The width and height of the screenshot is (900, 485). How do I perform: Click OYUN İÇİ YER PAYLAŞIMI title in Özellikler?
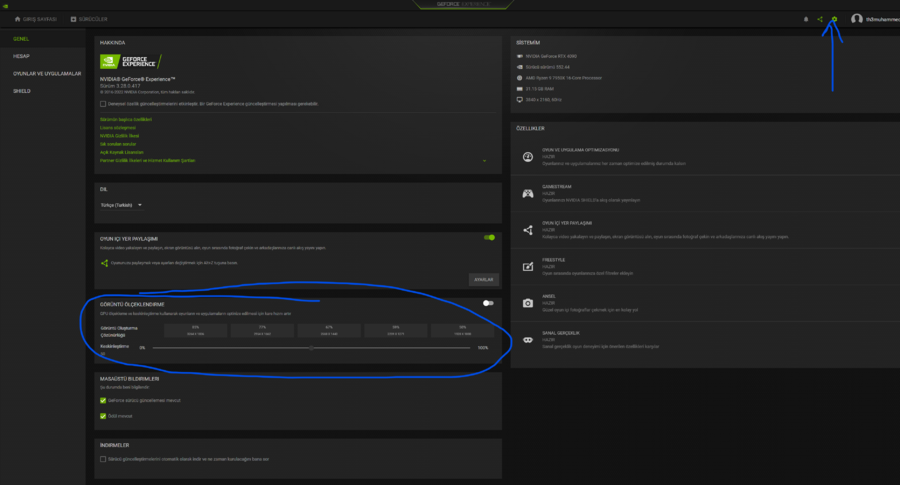click(x=567, y=223)
